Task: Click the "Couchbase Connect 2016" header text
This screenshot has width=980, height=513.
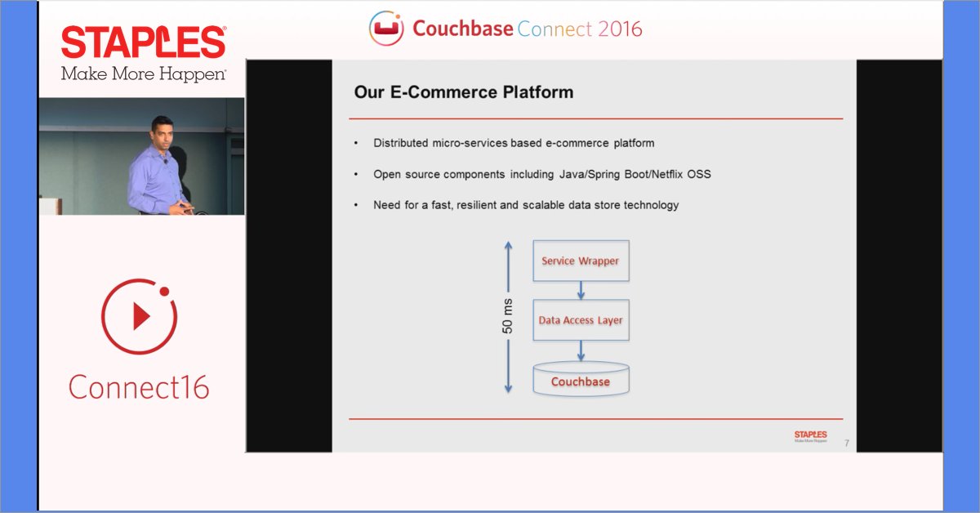Action: [x=528, y=29]
